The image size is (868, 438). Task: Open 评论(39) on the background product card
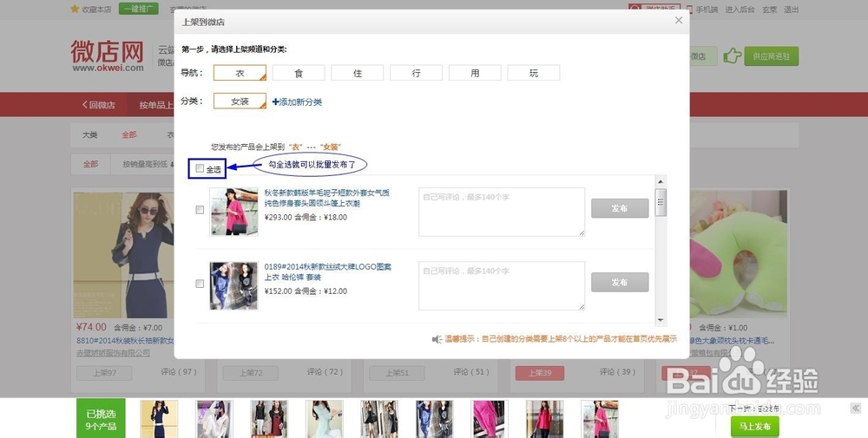coord(617,371)
